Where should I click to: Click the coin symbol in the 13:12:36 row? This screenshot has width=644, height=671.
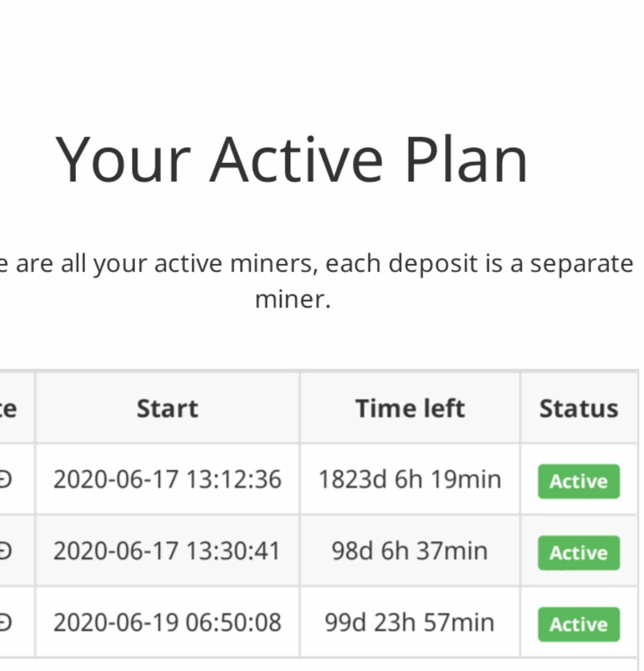pyautogui.click(x=5, y=479)
